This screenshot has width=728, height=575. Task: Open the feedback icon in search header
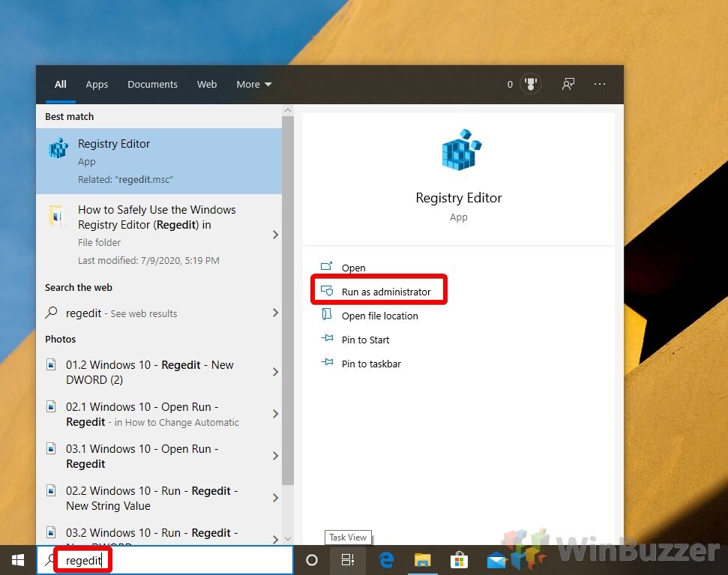pyautogui.click(x=568, y=84)
